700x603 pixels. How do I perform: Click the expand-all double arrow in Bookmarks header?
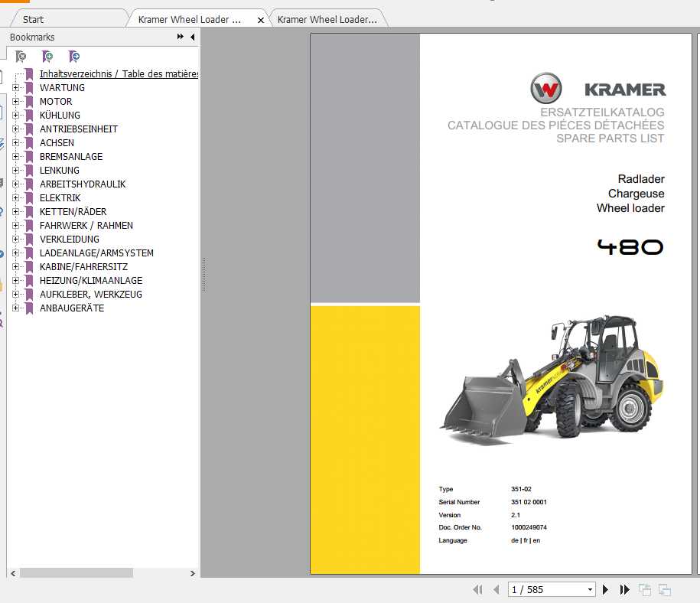[x=180, y=37]
